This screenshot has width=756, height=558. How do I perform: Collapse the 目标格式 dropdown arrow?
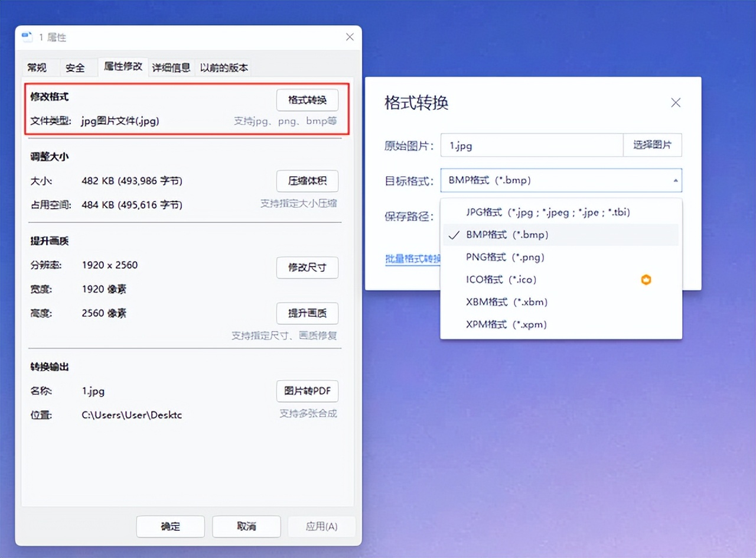tap(674, 180)
